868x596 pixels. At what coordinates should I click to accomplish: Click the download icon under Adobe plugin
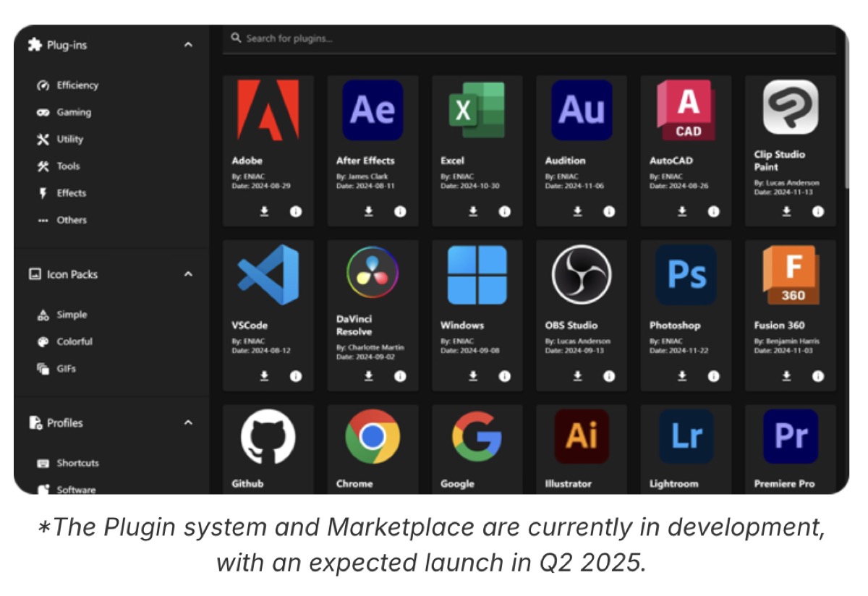coord(265,211)
